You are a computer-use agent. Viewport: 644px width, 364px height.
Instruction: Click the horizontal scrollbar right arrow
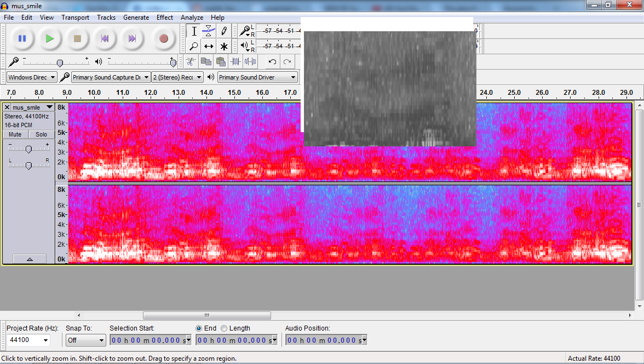point(630,315)
